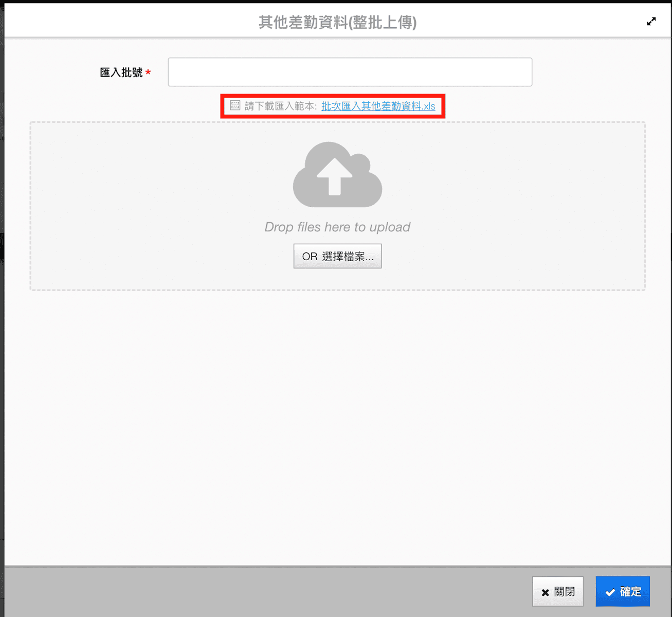Focus the 匯入批號 input field

tap(350, 72)
